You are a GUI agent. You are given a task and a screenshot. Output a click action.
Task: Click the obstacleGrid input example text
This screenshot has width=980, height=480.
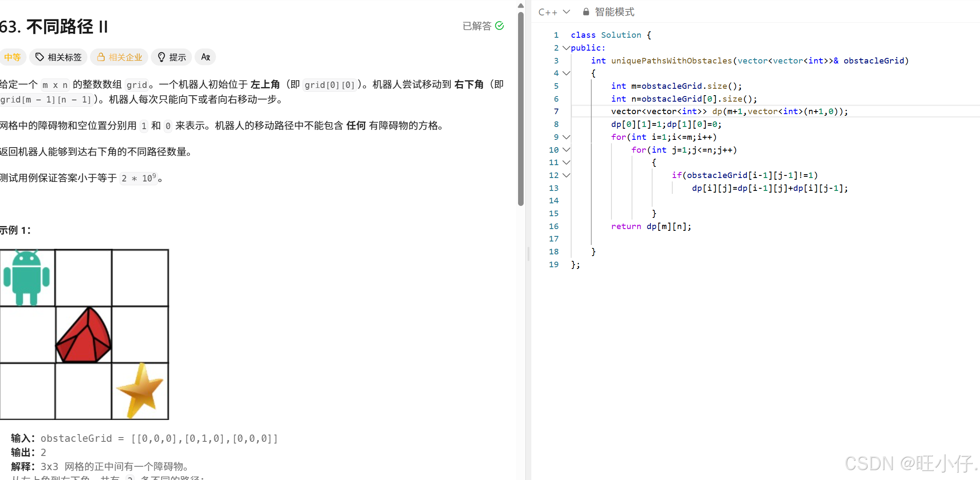[x=159, y=438]
